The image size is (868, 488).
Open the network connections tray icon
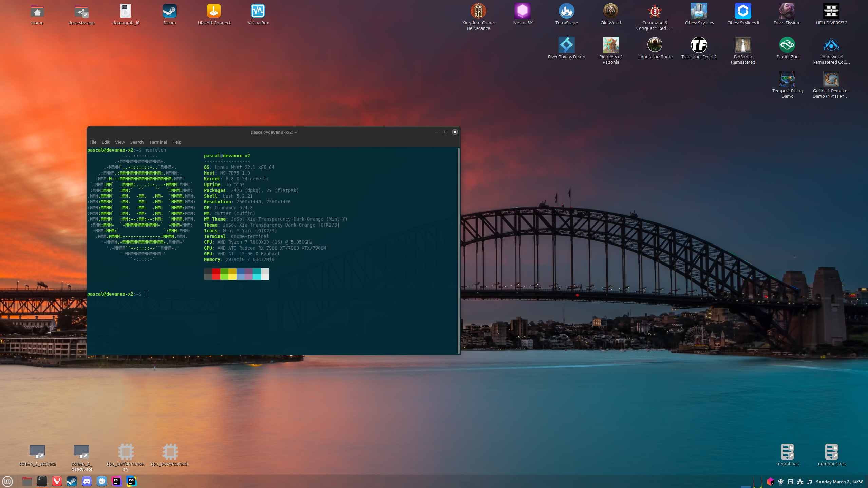(x=800, y=482)
